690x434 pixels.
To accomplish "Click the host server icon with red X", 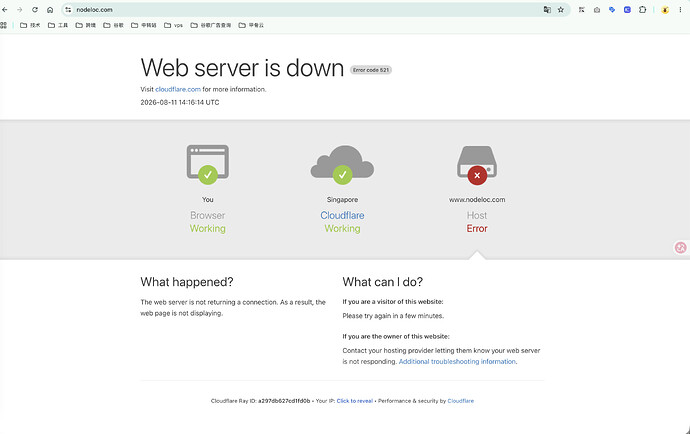I will 477,165.
